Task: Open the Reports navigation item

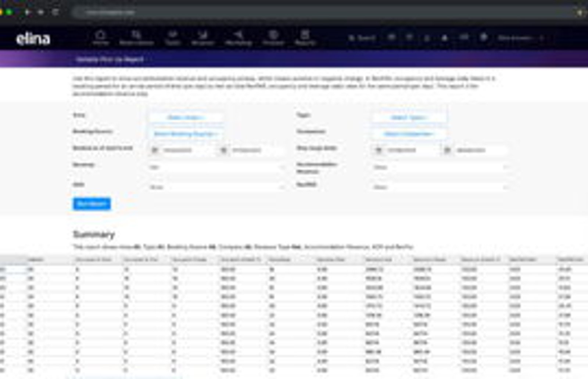Action: (305, 38)
